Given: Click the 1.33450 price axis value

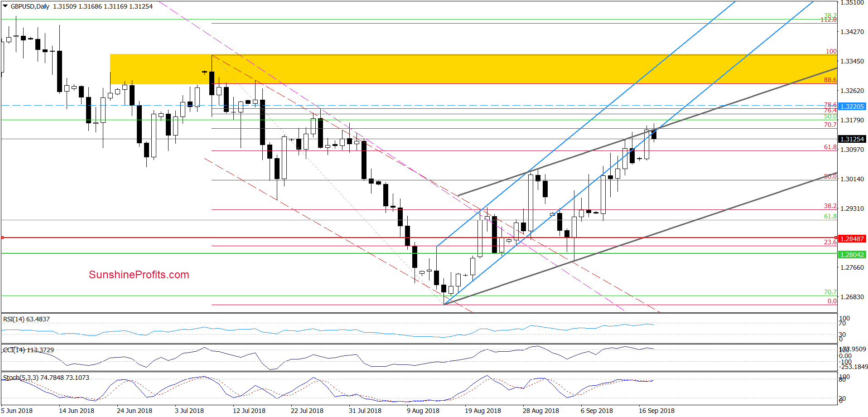Looking at the screenshot, I should click(852, 61).
